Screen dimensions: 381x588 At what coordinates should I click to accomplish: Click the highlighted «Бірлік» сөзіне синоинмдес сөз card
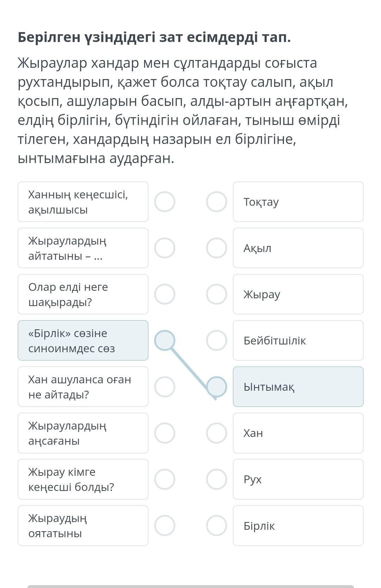tap(83, 341)
